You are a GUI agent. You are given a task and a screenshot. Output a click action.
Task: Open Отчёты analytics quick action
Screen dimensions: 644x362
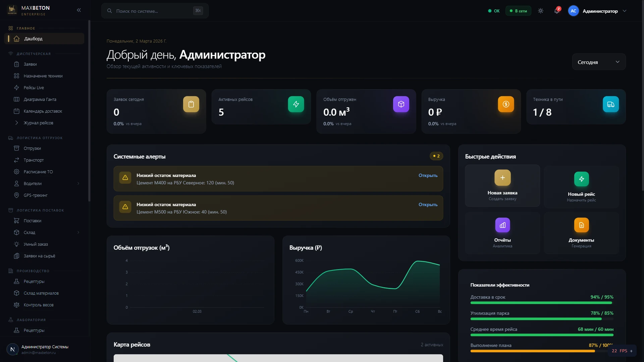point(502,233)
